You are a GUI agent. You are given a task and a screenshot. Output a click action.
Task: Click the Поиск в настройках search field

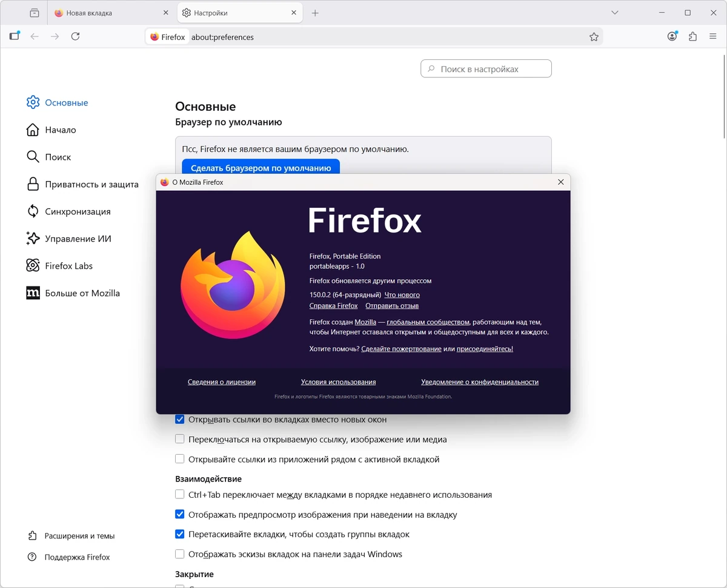(x=486, y=69)
